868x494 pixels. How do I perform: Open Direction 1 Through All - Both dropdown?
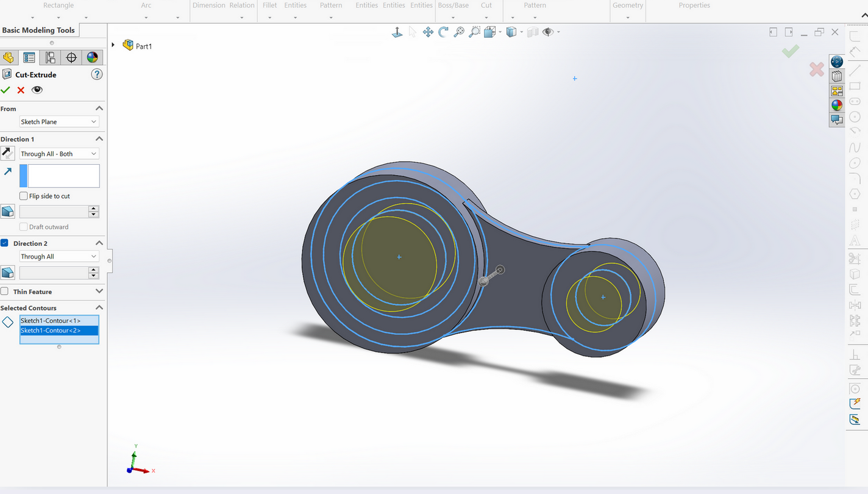[59, 154]
